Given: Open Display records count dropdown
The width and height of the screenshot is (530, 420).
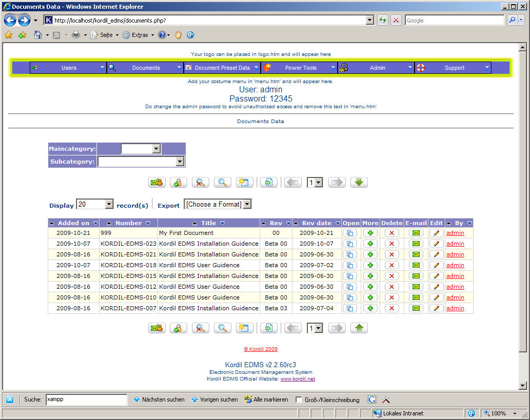Looking at the screenshot, I should (x=109, y=204).
